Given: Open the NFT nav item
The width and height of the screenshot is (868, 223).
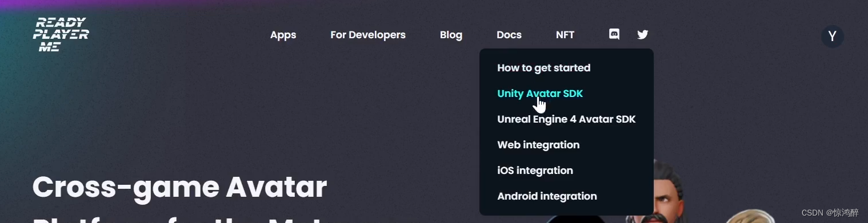Looking at the screenshot, I should click(x=565, y=35).
